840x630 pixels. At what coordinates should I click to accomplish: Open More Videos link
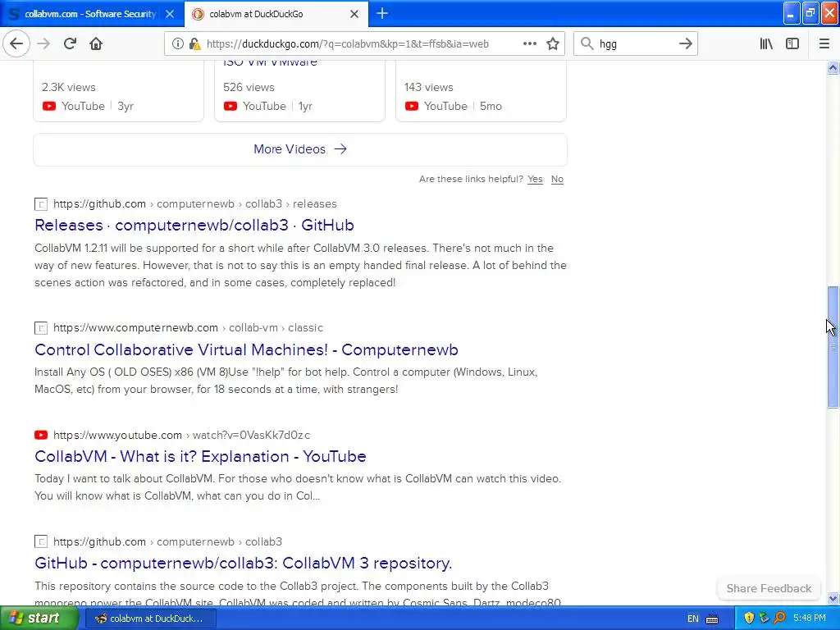click(300, 149)
